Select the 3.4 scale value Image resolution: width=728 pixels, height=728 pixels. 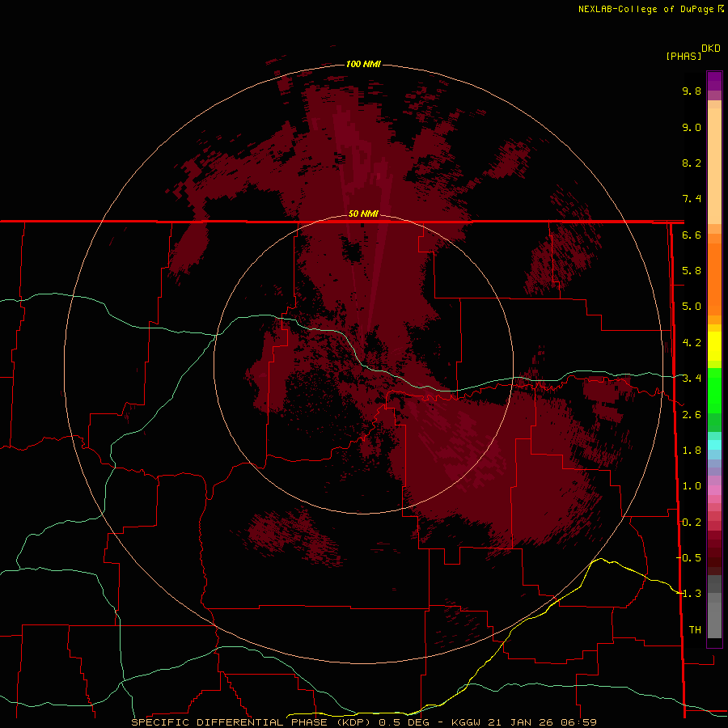pos(692,379)
